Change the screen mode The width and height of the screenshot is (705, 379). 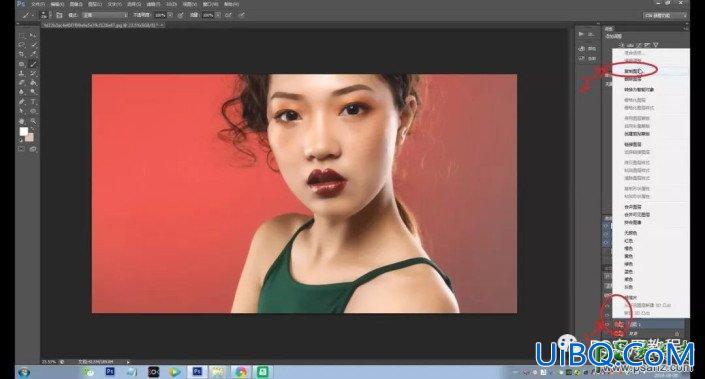click(33, 149)
